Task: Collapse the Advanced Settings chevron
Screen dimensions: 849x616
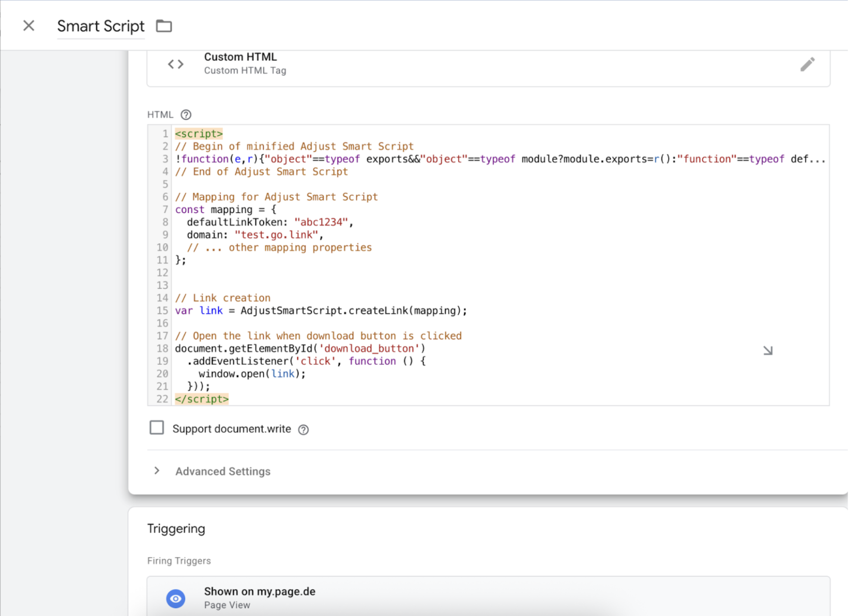Action: (x=157, y=471)
